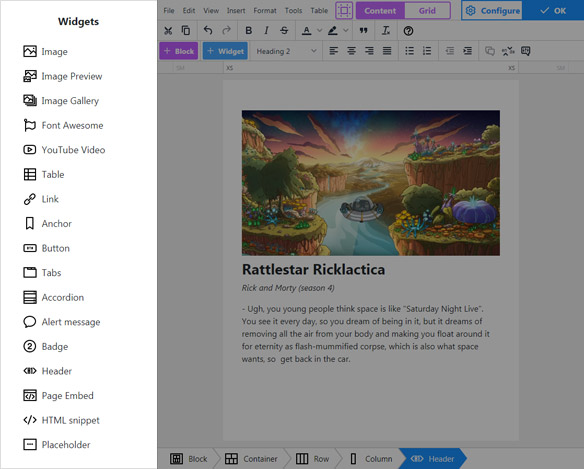This screenshot has height=469, width=584.
Task: Click the Configure button
Action: (492, 10)
